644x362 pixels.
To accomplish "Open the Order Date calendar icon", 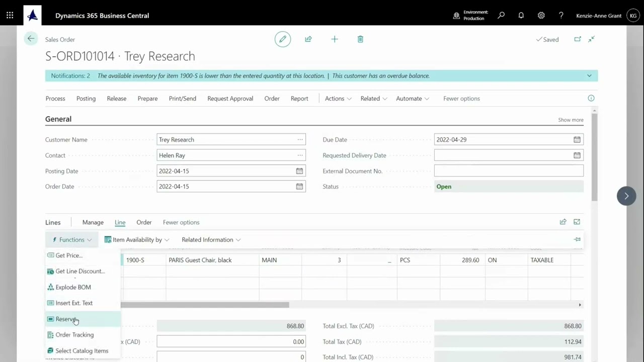I will [x=299, y=187].
